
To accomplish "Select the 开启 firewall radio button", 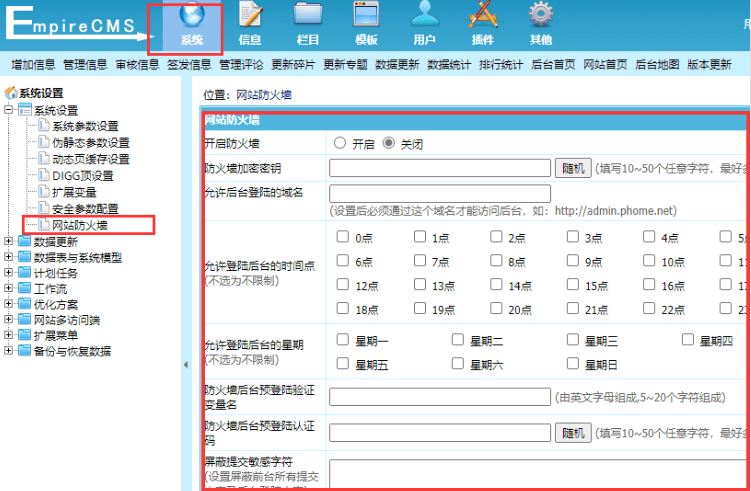I will 340,143.
